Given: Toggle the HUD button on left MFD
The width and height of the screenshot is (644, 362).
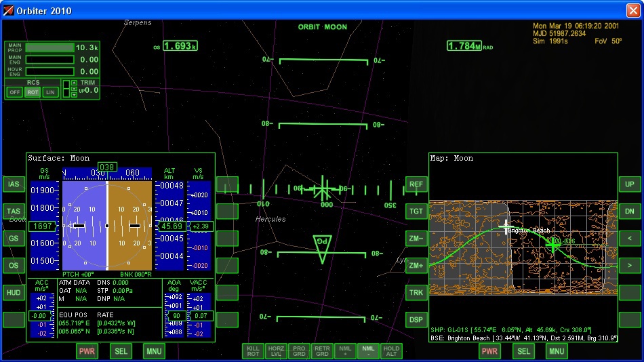Looking at the screenshot, I should pos(14,293).
